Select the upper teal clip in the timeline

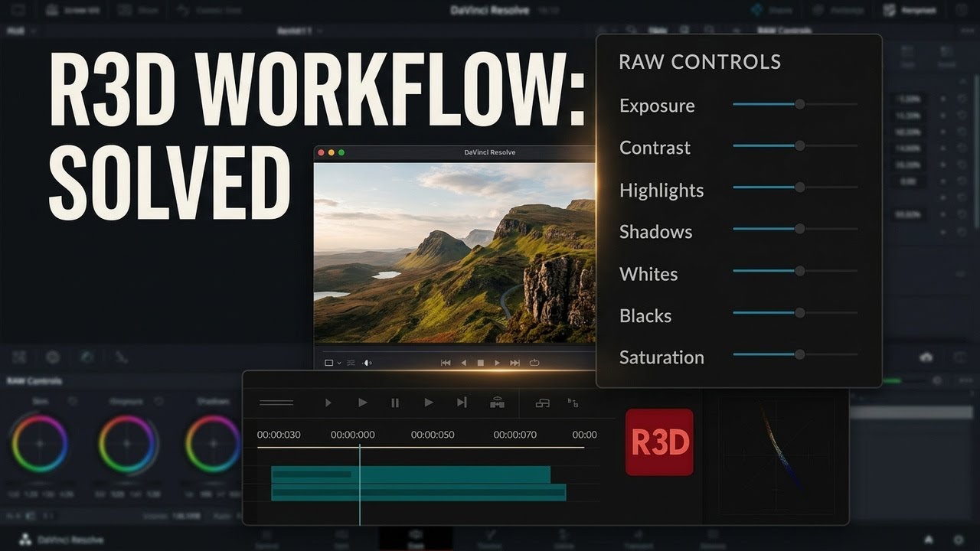point(410,474)
